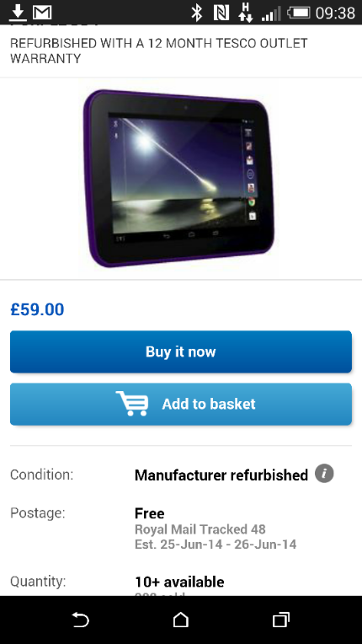This screenshot has height=644, width=362.
Task: Tap the refurbished warranty subtitle text
Action: click(158, 51)
